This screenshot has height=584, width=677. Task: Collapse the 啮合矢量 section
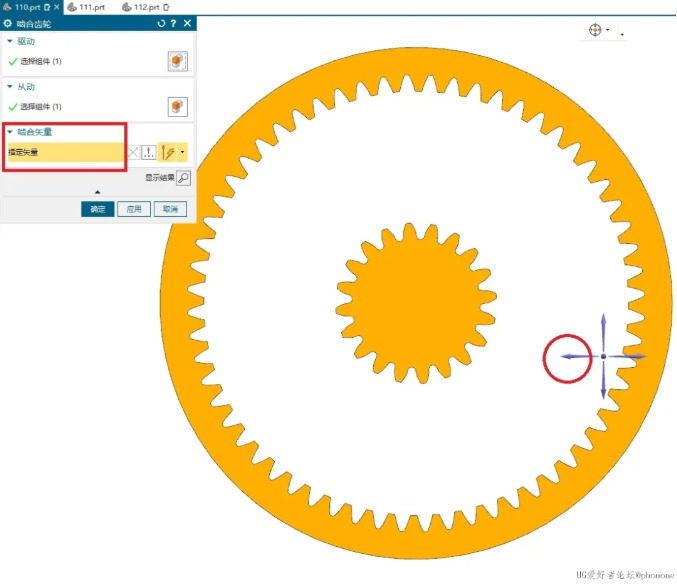[10, 131]
